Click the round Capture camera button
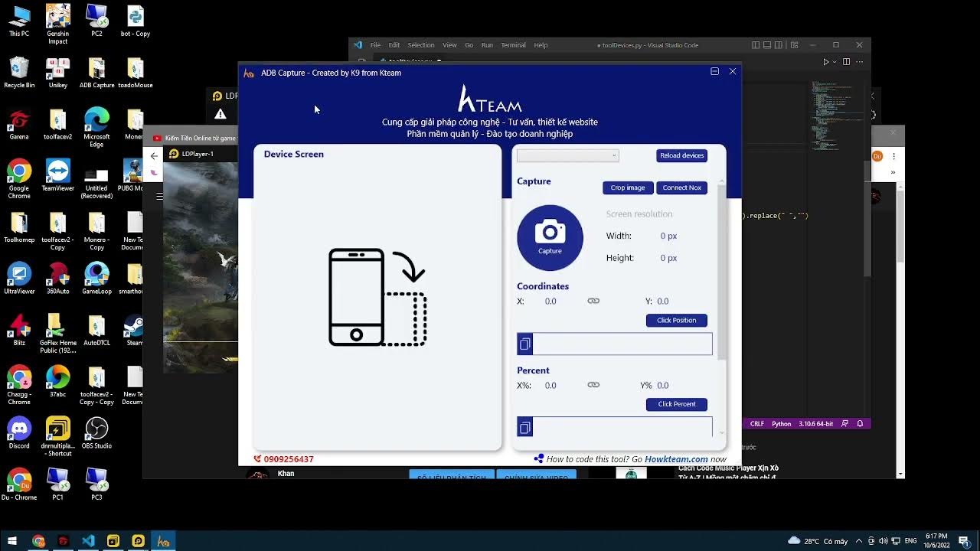Image resolution: width=980 pixels, height=551 pixels. pyautogui.click(x=550, y=237)
